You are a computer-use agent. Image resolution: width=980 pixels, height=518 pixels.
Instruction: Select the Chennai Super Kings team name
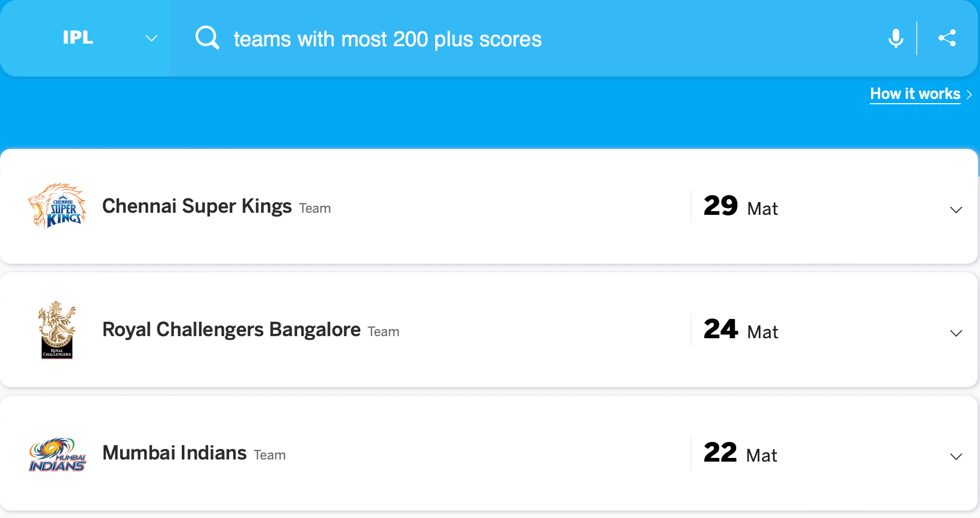tap(197, 206)
